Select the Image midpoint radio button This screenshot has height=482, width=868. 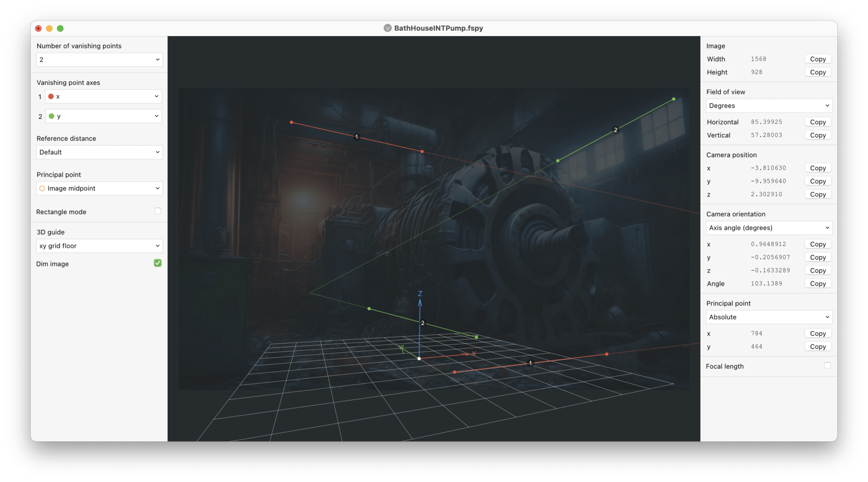pos(42,189)
